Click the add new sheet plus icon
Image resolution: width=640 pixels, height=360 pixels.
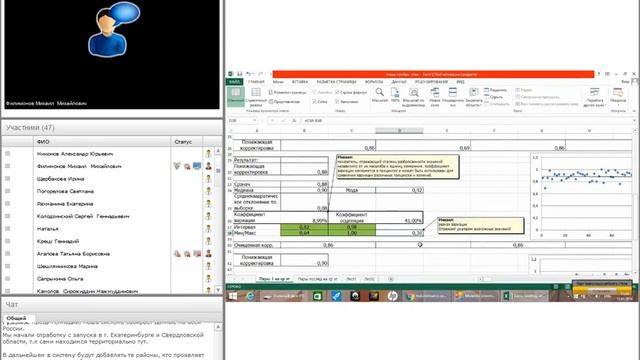391,279
